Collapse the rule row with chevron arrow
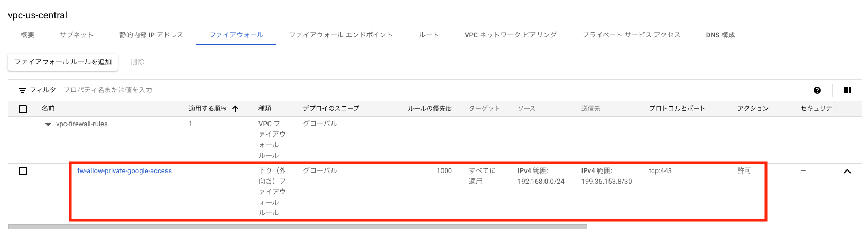 [x=847, y=171]
